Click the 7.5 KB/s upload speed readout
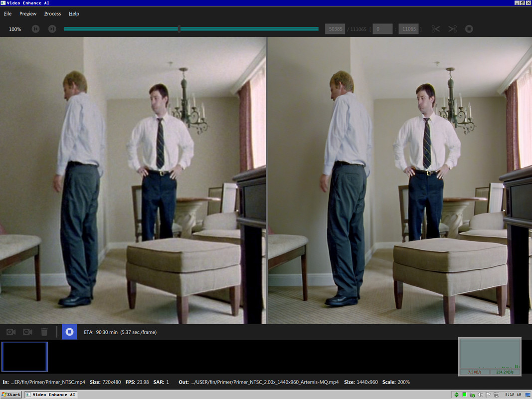532x399 pixels. click(x=474, y=372)
